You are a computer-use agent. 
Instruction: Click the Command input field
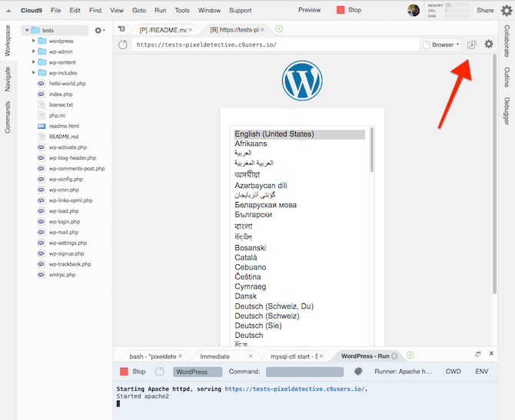point(305,372)
